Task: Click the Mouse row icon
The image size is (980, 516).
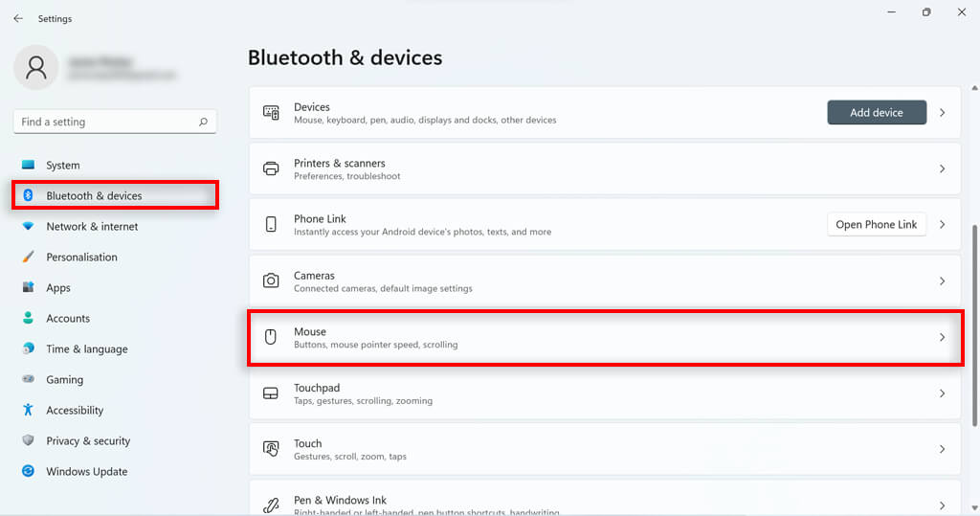Action: pyautogui.click(x=271, y=337)
